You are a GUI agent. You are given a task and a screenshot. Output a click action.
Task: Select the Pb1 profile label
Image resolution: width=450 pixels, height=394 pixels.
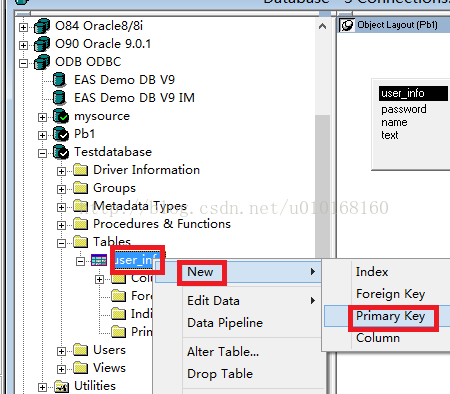85,134
